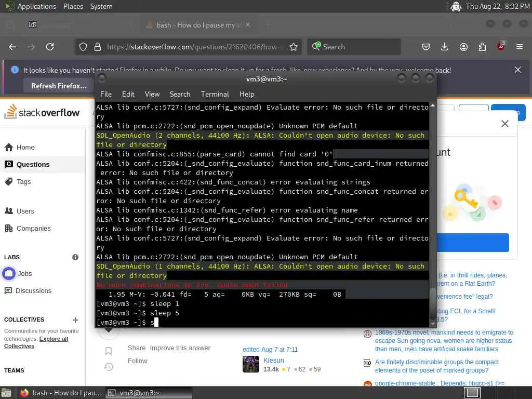
Task: Switch to the Firefox taskbar window button
Action: [x=61, y=393]
